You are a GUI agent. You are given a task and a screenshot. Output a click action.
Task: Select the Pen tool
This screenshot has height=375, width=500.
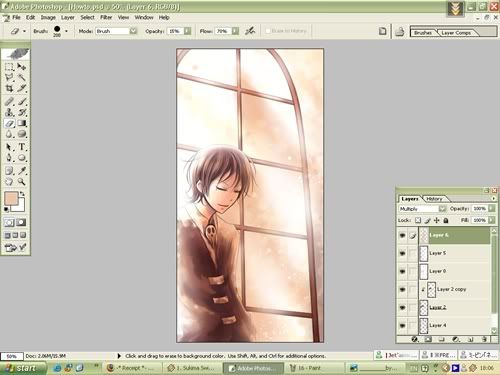(x=9, y=158)
